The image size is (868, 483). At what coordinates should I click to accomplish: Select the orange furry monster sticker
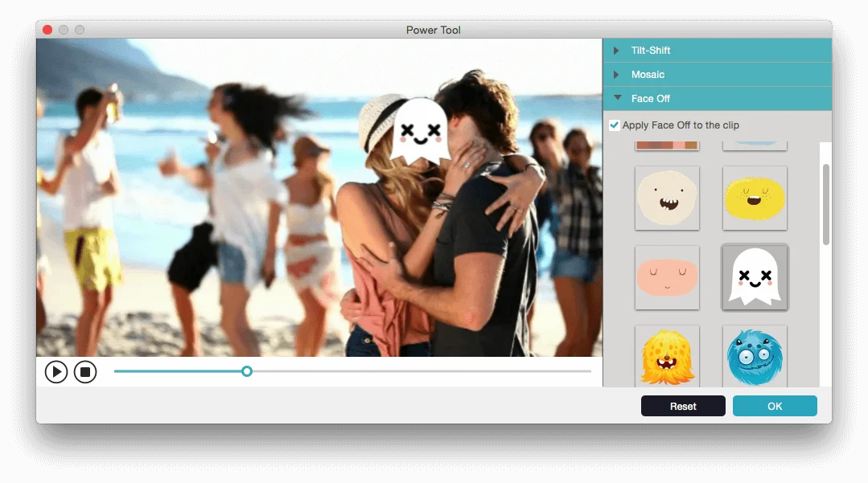667,356
